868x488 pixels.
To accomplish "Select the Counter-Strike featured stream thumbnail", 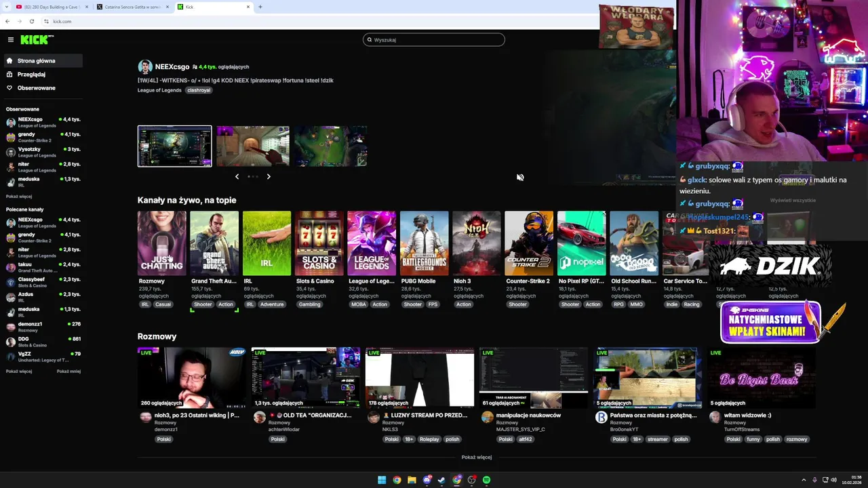I will [x=253, y=146].
